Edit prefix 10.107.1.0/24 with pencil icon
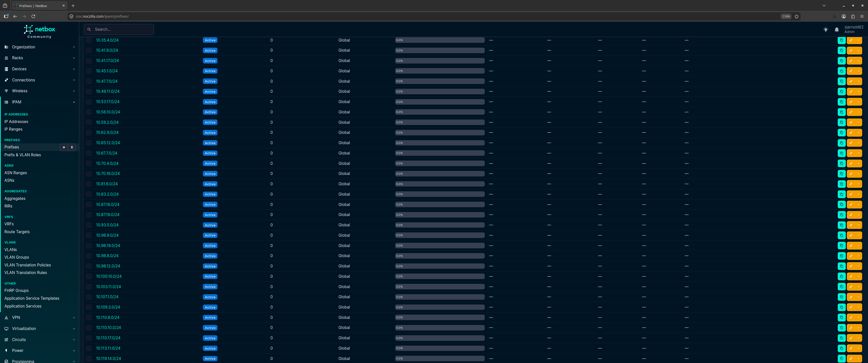Viewport: 868px width, 363px height. click(851, 297)
